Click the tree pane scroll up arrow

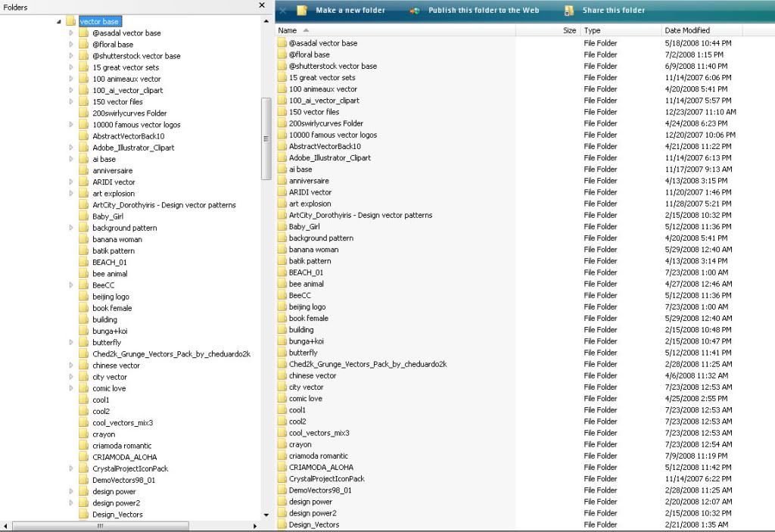tap(266, 21)
